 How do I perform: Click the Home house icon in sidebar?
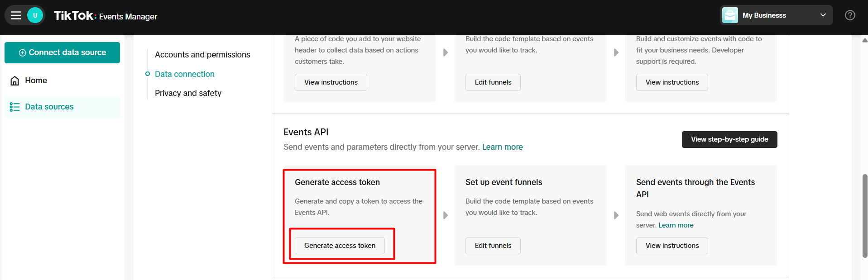coord(15,81)
